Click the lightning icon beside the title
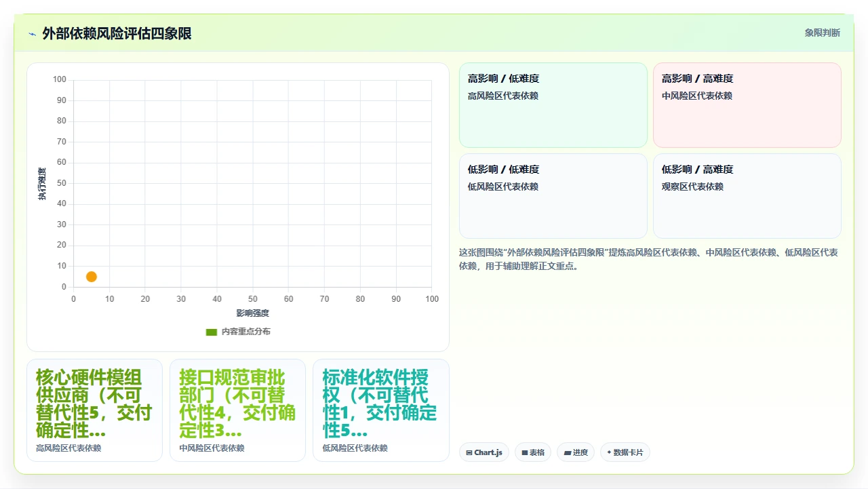Viewport: 868px width, 489px height. 33,33
